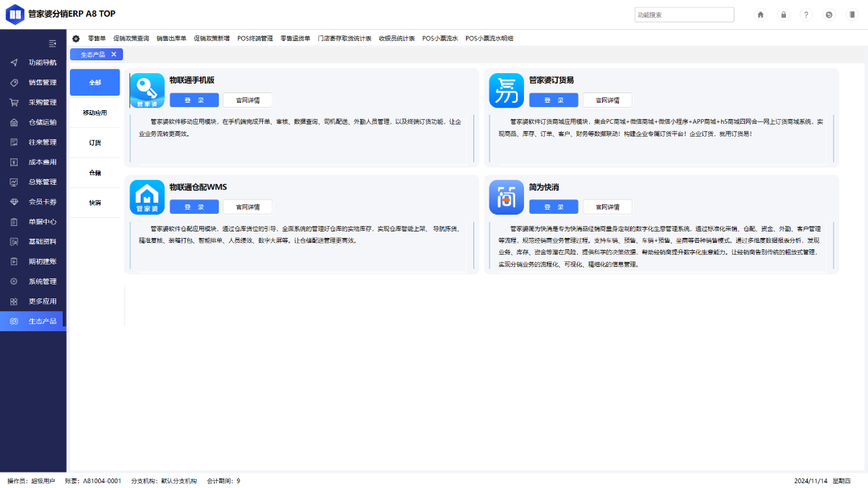Log in to 管家婆订货易

(554, 100)
